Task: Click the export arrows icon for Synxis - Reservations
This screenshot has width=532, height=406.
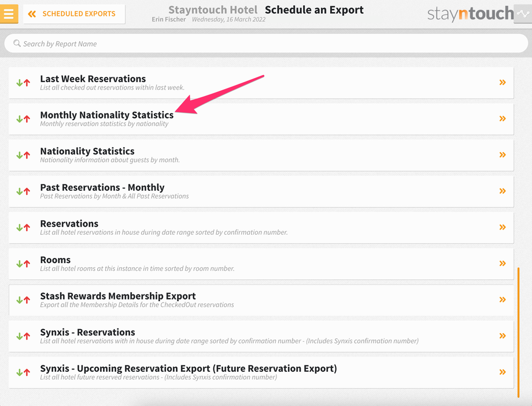Action: (x=23, y=336)
